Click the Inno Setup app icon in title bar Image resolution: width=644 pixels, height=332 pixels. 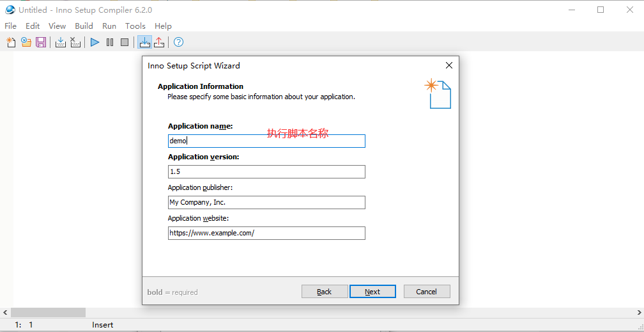10,10
